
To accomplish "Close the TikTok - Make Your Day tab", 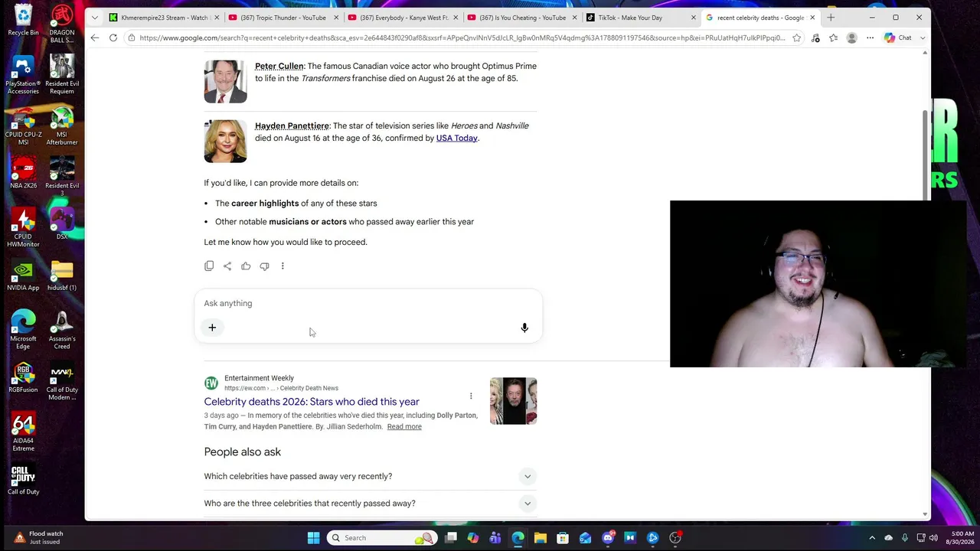I will coord(694,18).
